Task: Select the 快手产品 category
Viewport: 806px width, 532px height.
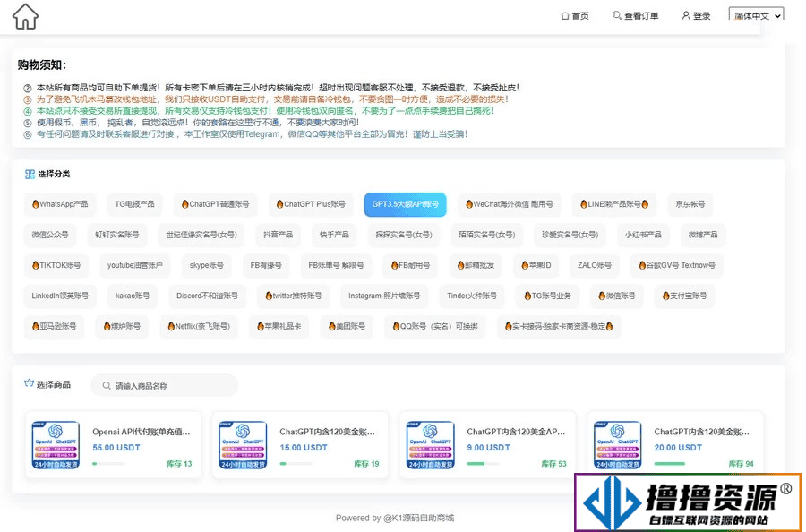Action: (334, 235)
